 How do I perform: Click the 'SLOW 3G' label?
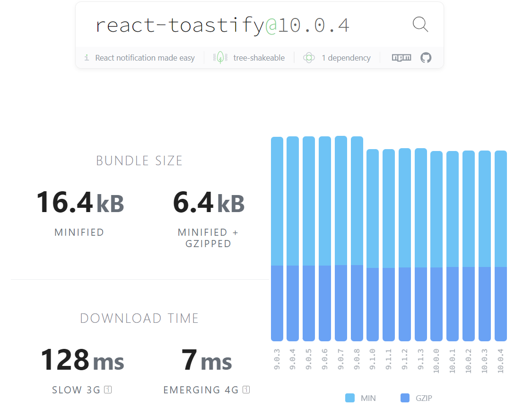tap(76, 390)
